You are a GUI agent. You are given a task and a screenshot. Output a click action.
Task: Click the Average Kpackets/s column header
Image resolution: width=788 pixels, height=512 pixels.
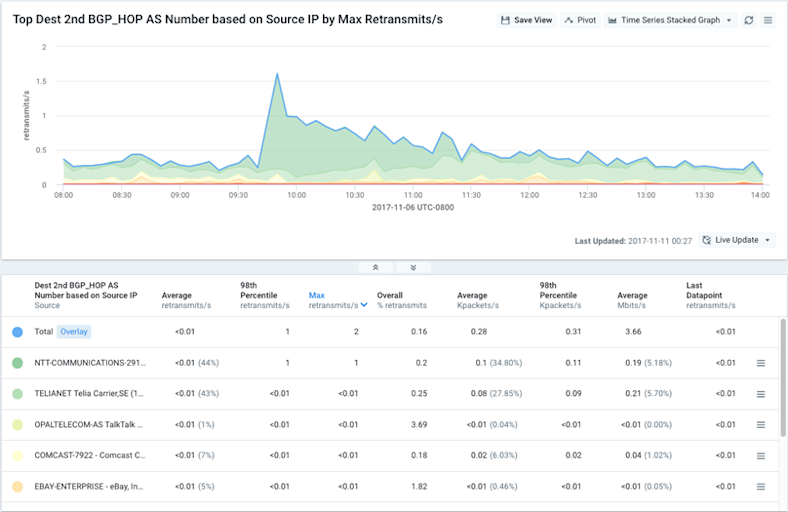pyautogui.click(x=478, y=300)
